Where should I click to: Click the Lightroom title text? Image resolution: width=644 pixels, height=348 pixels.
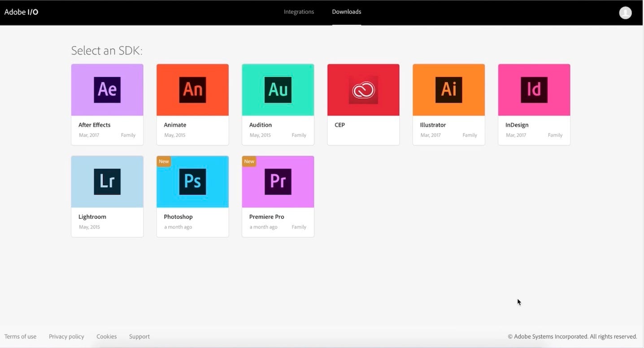(x=92, y=217)
